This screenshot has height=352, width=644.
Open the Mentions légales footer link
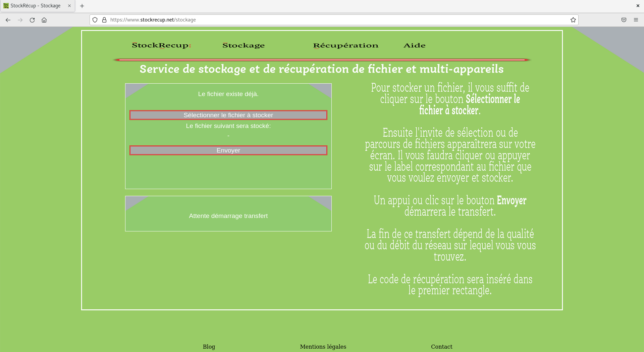tap(323, 347)
